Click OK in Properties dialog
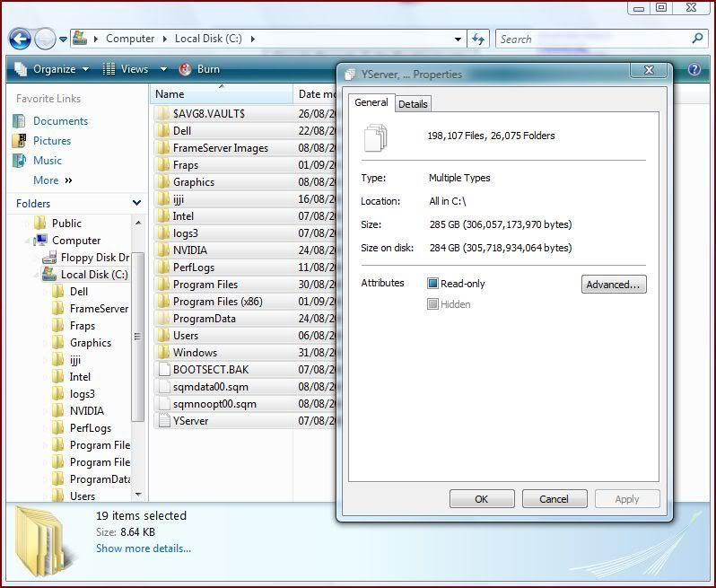Image resolution: width=716 pixels, height=588 pixels. pos(482,499)
